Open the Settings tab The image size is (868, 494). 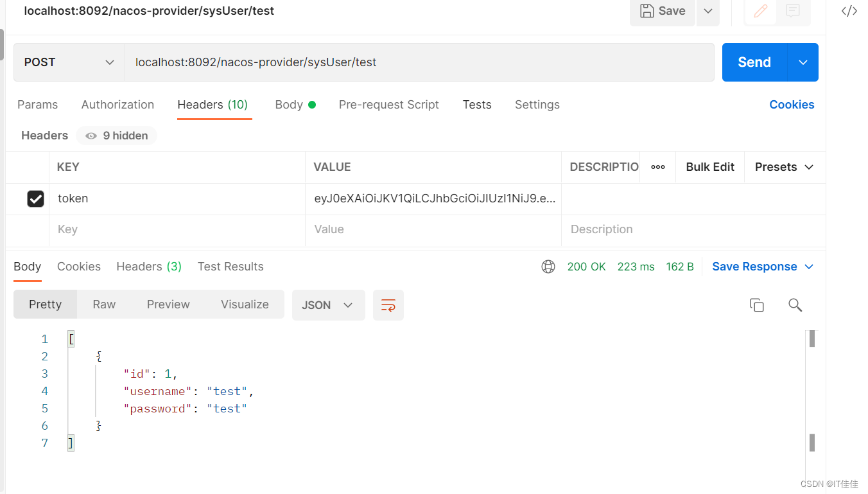point(537,105)
